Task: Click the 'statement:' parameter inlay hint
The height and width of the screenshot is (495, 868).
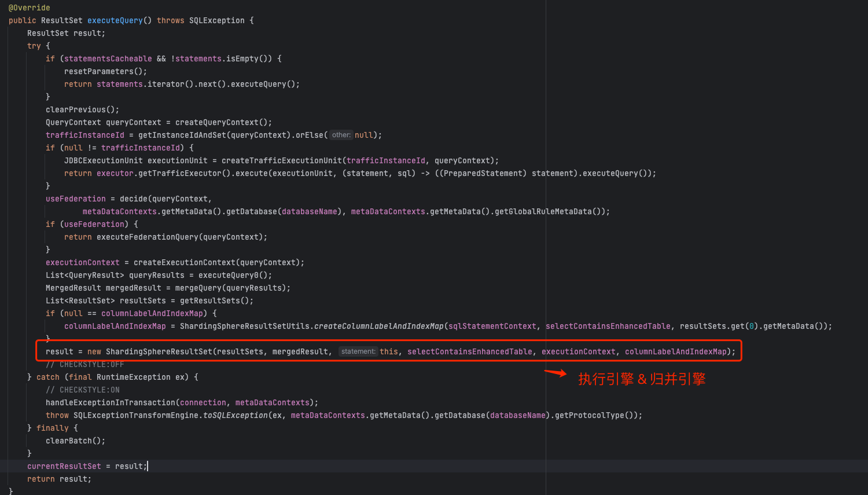Action: click(358, 351)
